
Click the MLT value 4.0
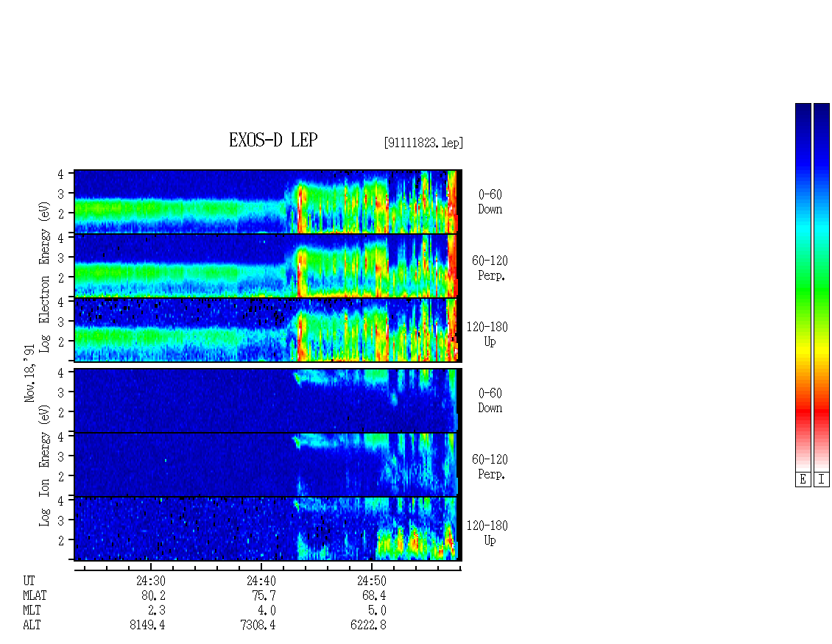point(267,611)
